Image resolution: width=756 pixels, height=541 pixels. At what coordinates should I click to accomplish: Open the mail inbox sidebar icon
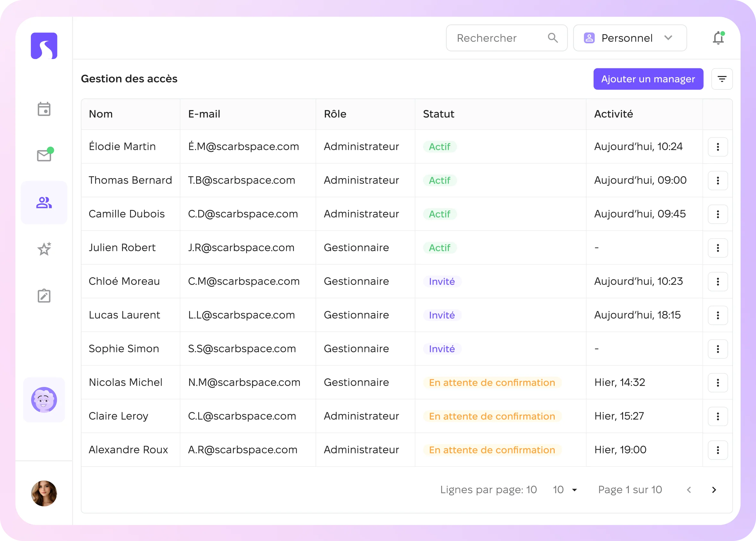coord(45,155)
